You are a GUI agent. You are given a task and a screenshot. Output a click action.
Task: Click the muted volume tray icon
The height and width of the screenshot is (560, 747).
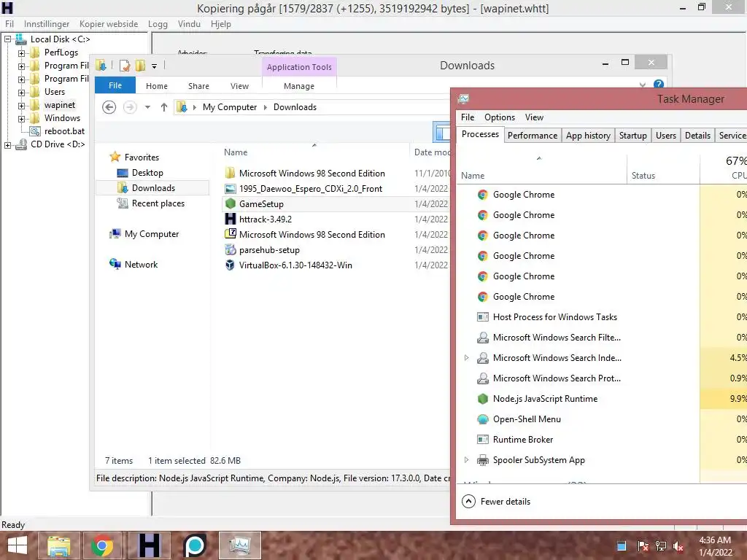[x=678, y=546]
